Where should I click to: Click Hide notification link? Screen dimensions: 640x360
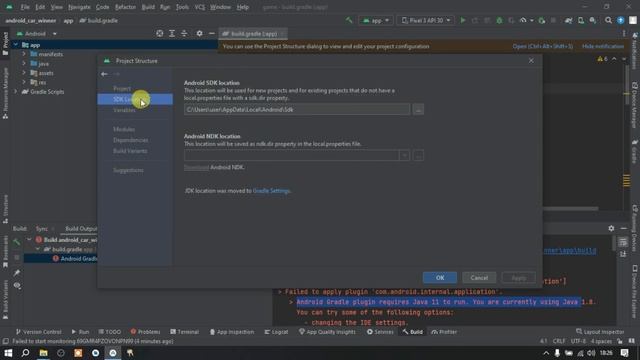tap(602, 46)
